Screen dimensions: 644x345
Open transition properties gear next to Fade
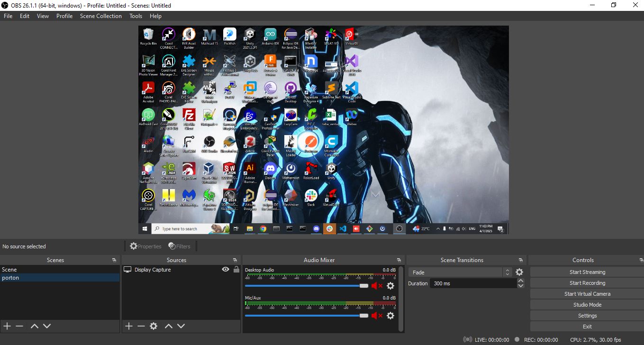[x=519, y=272]
